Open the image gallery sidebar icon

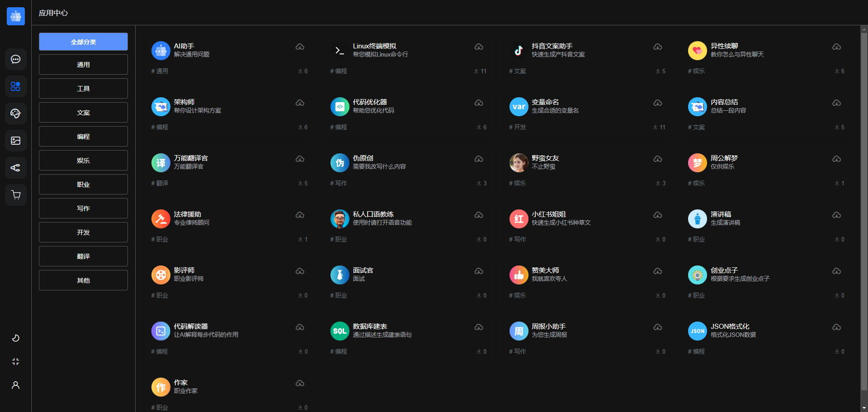15,141
